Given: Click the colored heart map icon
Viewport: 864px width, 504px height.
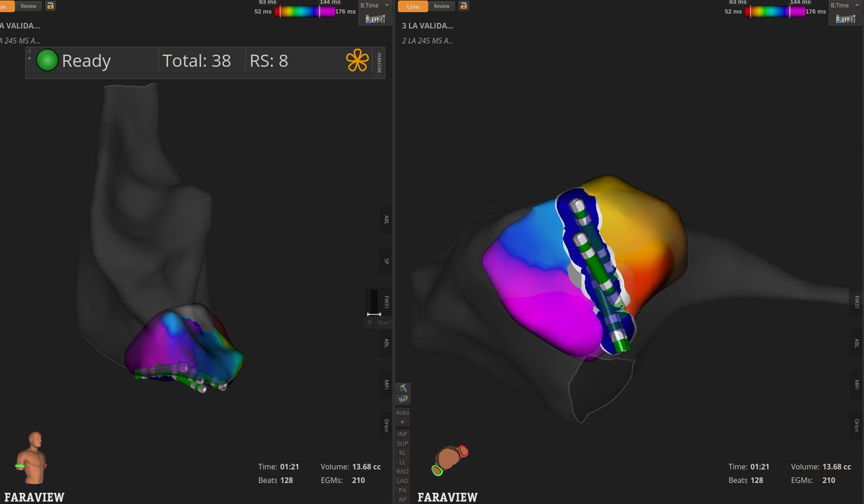Looking at the screenshot, I should coord(403,398).
